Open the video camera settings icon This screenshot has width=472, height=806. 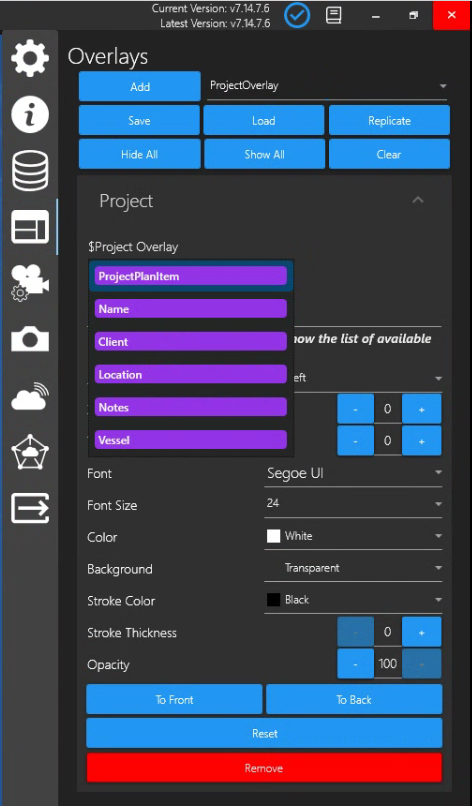tap(30, 283)
